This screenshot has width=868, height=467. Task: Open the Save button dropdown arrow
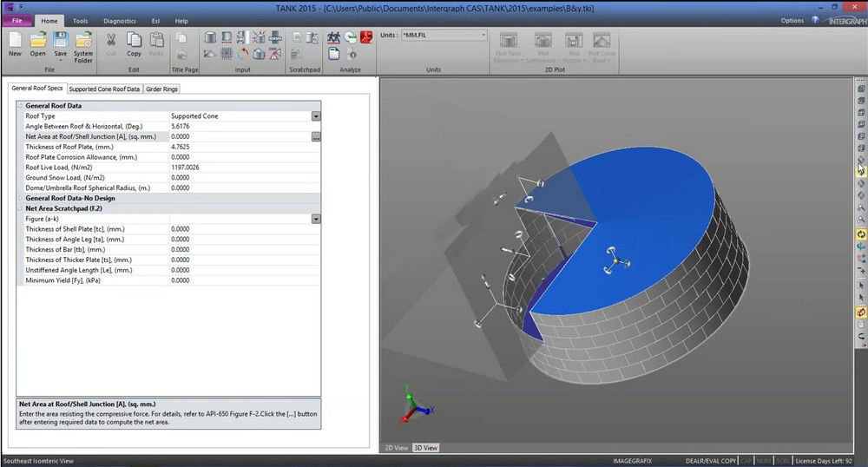click(61, 60)
